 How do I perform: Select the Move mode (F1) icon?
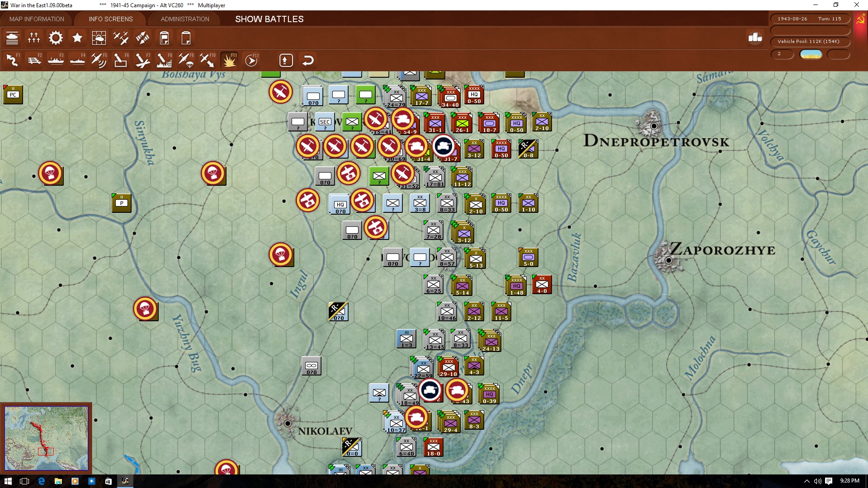tap(12, 60)
